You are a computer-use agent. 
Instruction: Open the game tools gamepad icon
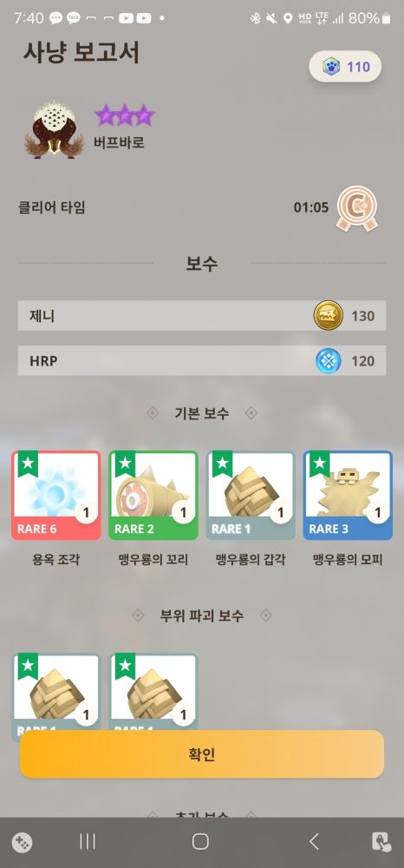[x=22, y=843]
